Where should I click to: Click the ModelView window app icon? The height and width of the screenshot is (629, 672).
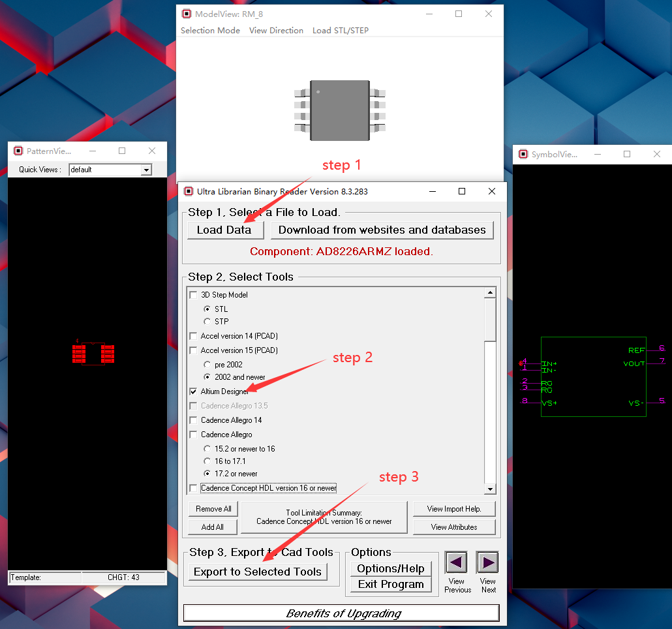click(x=187, y=14)
